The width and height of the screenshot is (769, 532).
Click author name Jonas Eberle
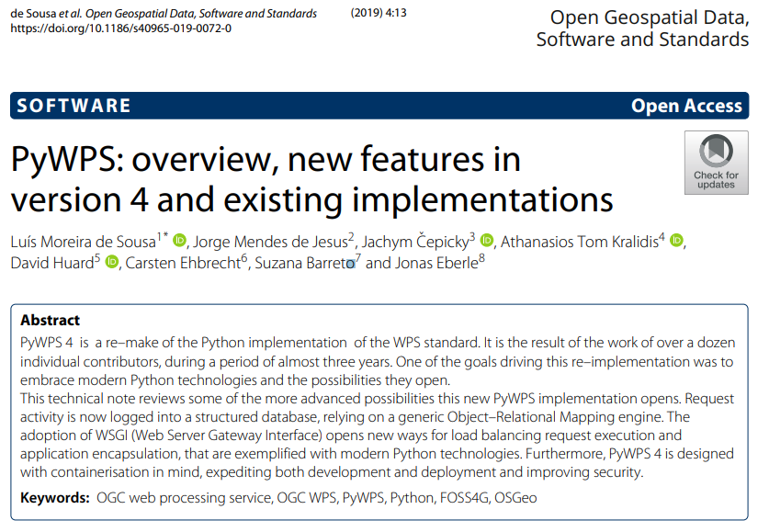click(436, 263)
